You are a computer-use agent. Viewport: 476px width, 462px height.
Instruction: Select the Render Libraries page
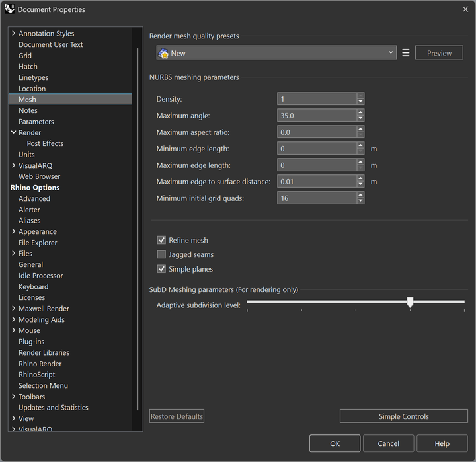(44, 352)
